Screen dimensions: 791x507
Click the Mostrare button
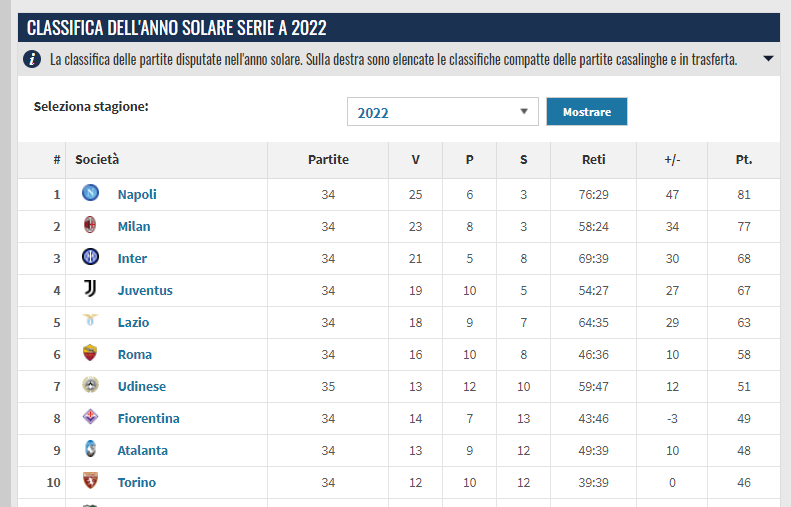tap(587, 111)
